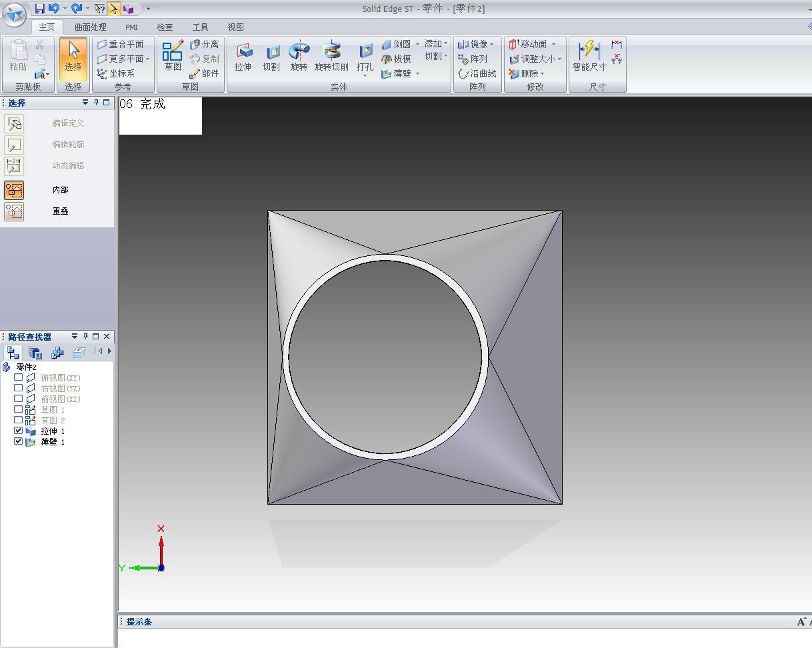Switch to the 工具 tools tab
The height and width of the screenshot is (648, 812).
click(x=200, y=27)
